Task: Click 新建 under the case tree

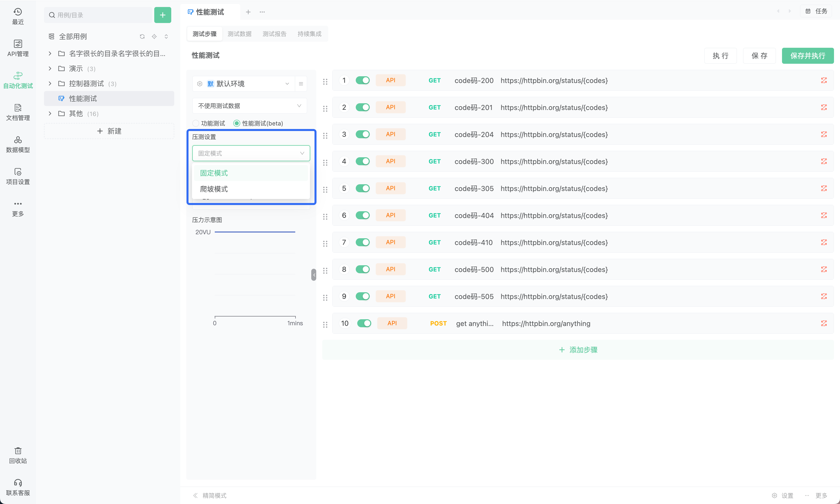Action: coord(109,131)
